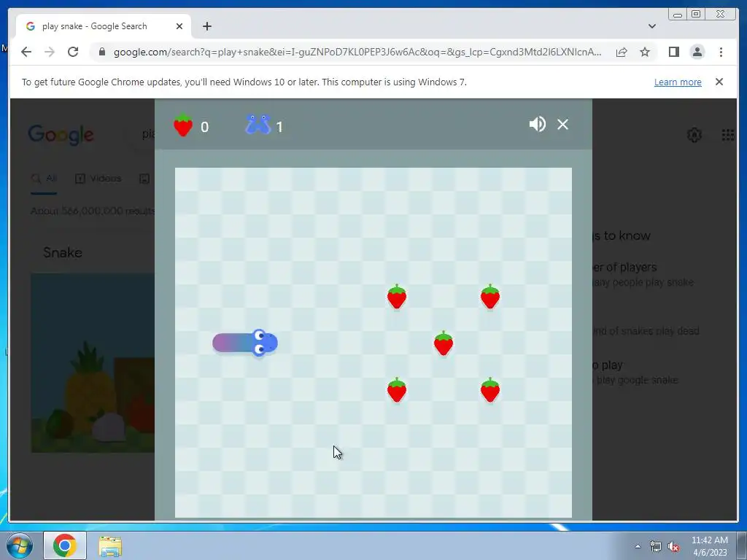Open the Windows Start menu
The height and width of the screenshot is (560, 747).
tap(20, 545)
